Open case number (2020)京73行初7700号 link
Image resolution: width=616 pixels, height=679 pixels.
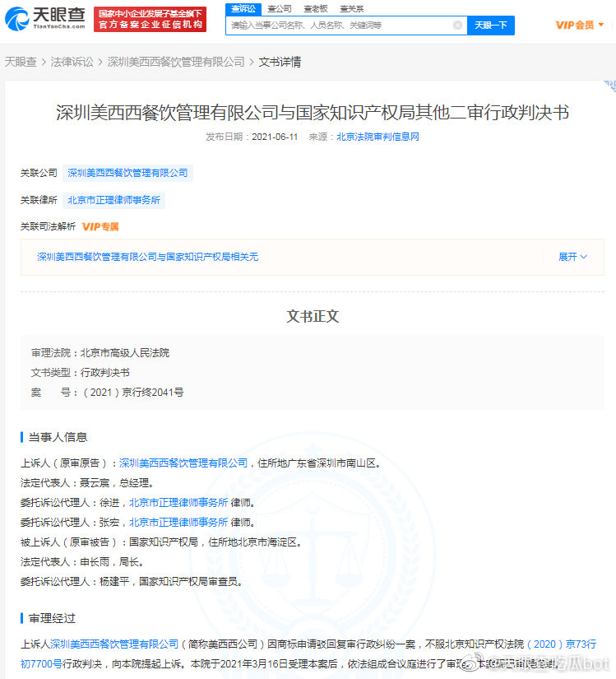(x=308, y=653)
